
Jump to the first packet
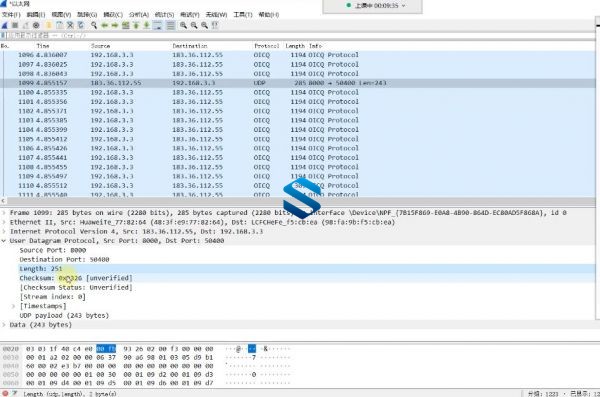click(136, 25)
